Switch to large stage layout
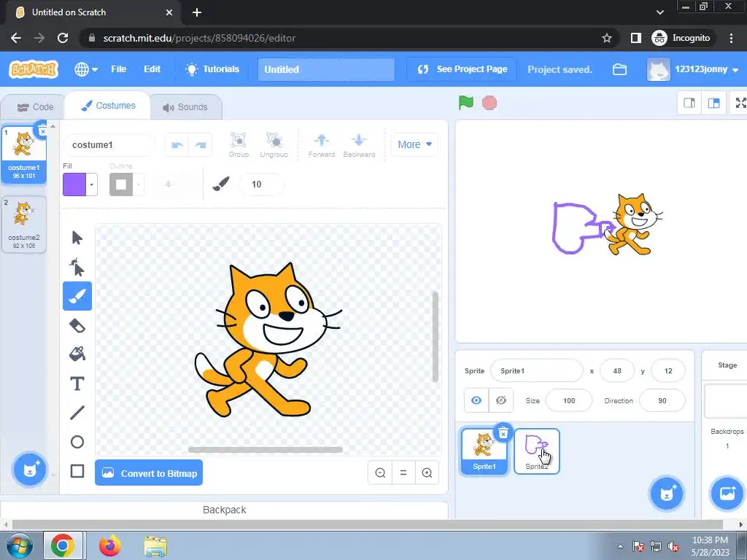The image size is (747, 560). pyautogui.click(x=713, y=103)
